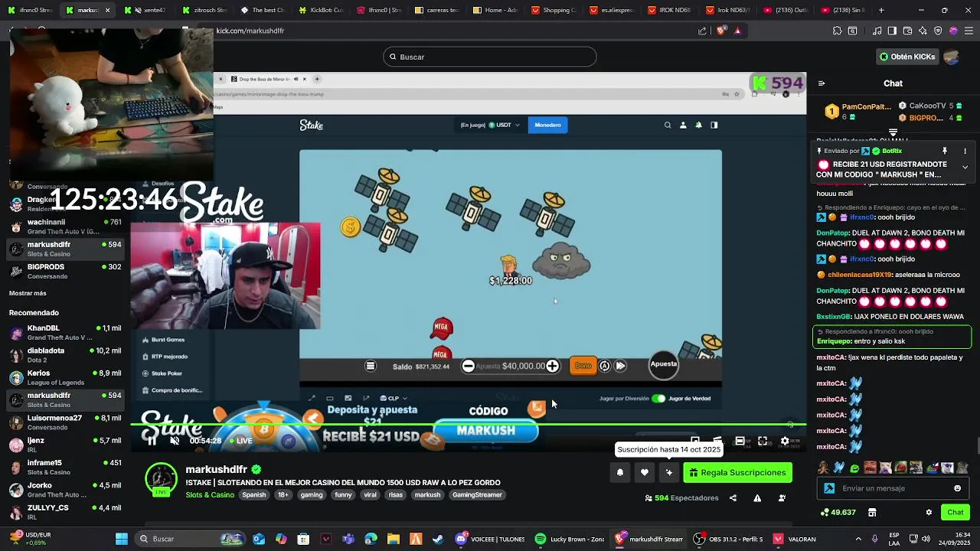
Task: Open the Kick profile avatar menu
Action: 952,57
